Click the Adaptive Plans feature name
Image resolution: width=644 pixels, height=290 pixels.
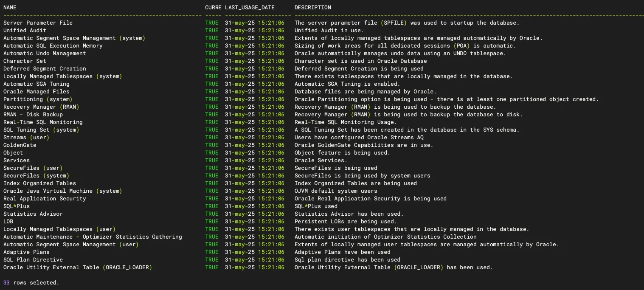[26, 252]
